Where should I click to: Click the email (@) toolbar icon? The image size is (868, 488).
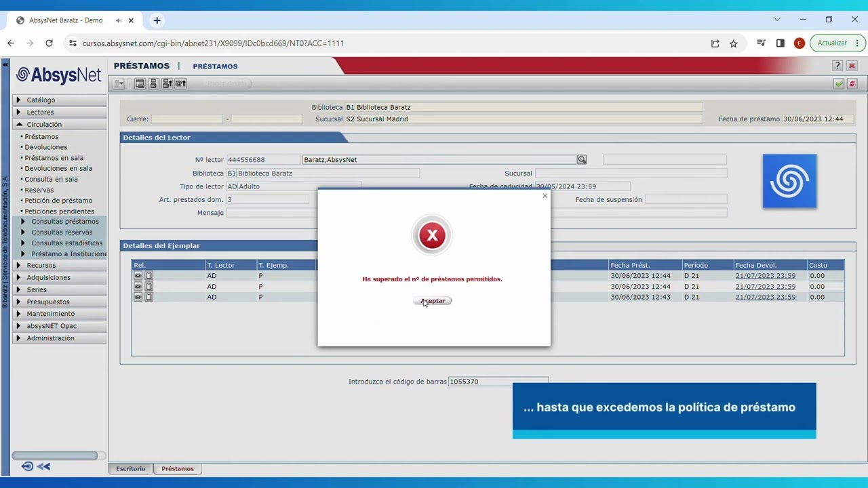(x=180, y=83)
